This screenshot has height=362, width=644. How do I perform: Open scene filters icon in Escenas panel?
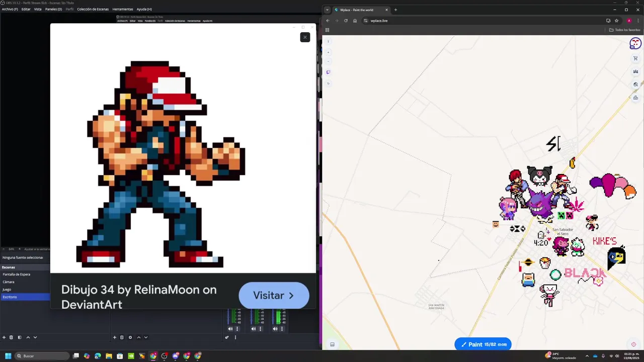pos(20,337)
